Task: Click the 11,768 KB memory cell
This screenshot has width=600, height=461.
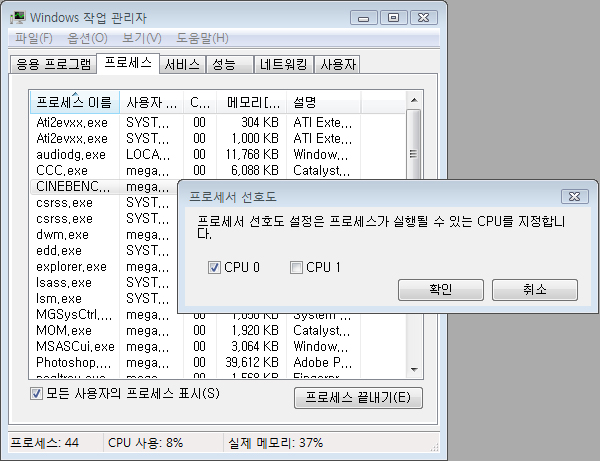Action: pyautogui.click(x=252, y=155)
